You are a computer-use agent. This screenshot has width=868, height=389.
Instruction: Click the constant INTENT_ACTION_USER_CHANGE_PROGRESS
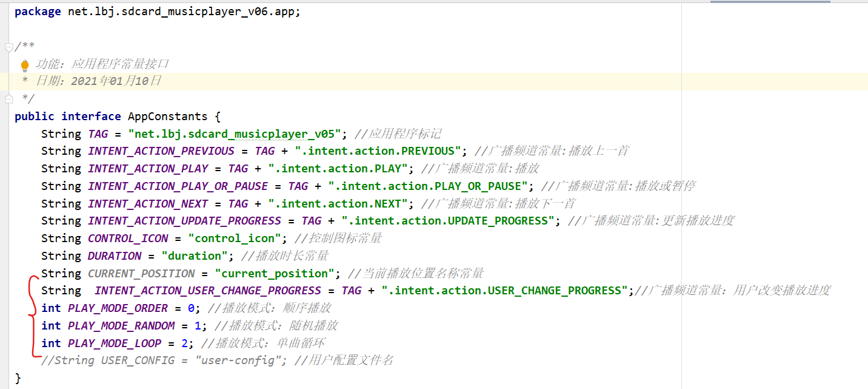(208, 291)
